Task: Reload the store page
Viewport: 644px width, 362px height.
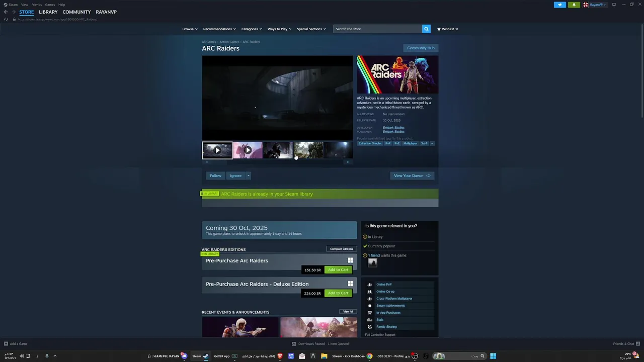Action: point(6,19)
